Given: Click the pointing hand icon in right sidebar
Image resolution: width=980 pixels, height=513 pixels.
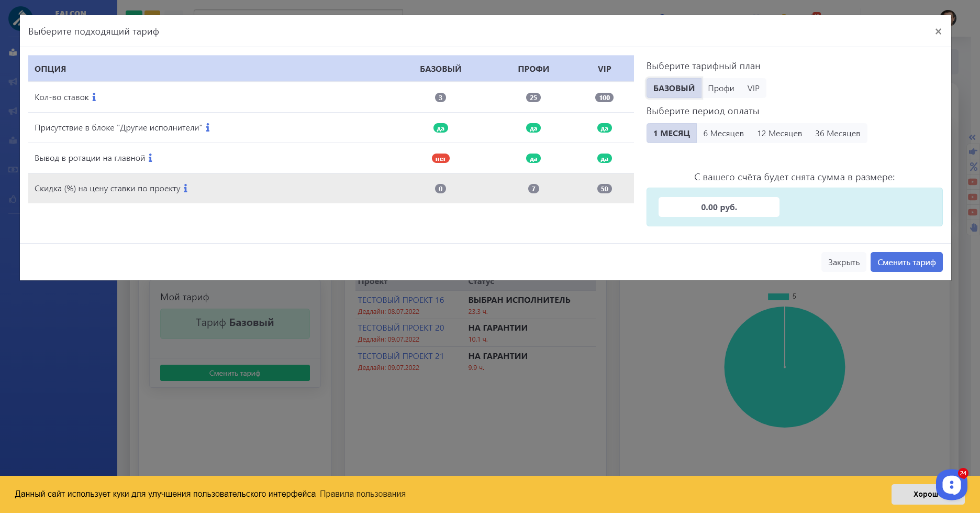Looking at the screenshot, I should click(973, 152).
